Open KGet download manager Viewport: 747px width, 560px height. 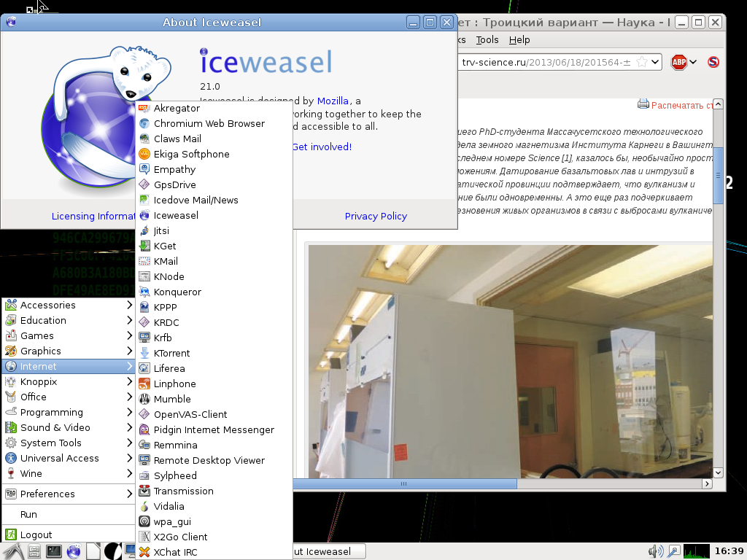[x=214, y=246]
